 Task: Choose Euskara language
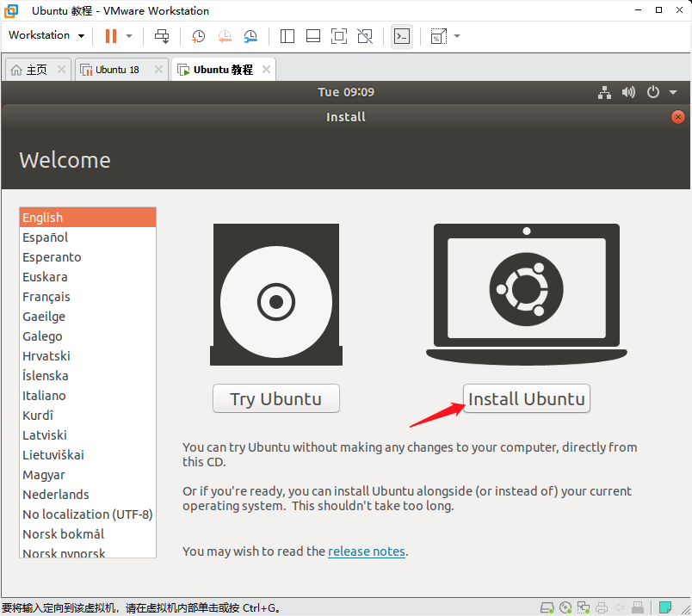click(x=88, y=277)
